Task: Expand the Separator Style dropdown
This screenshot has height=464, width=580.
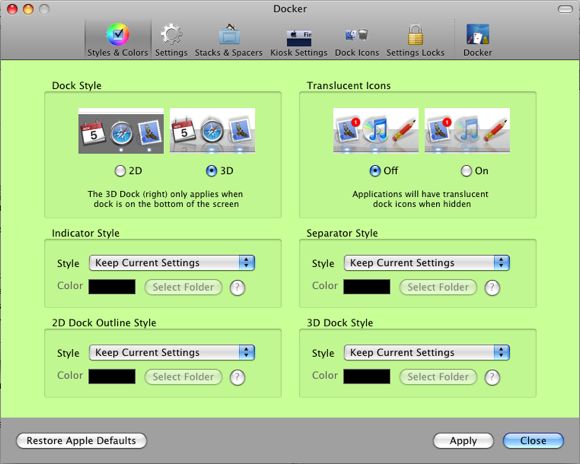Action: (x=427, y=263)
